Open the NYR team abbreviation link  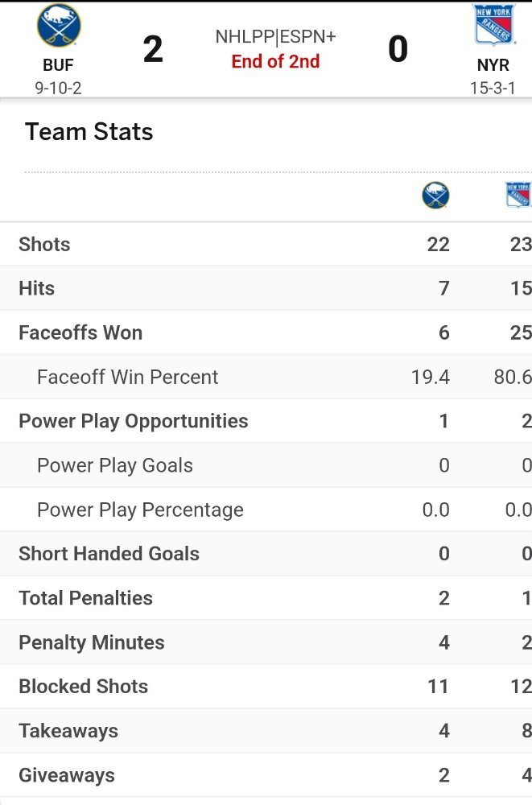[x=493, y=65]
